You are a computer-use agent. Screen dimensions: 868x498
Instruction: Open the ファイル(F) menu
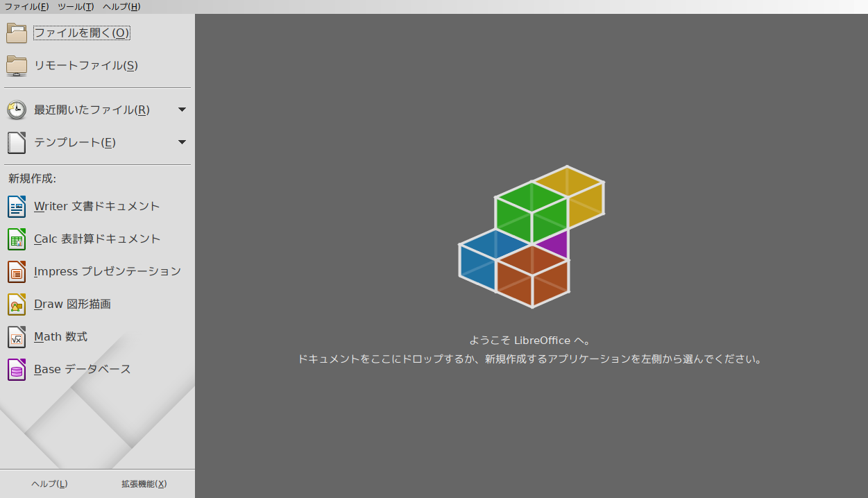pyautogui.click(x=26, y=6)
